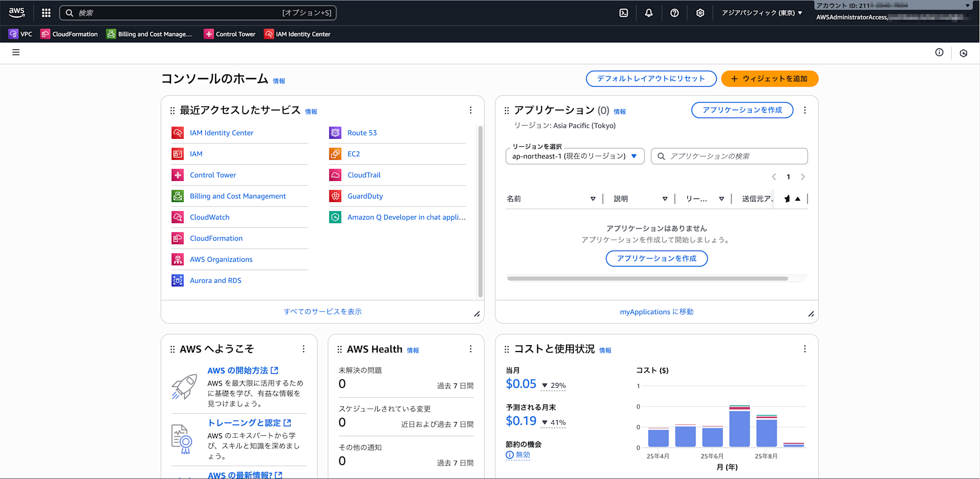
Task: Click the Applications table horizontal scrollbar
Action: 647,278
